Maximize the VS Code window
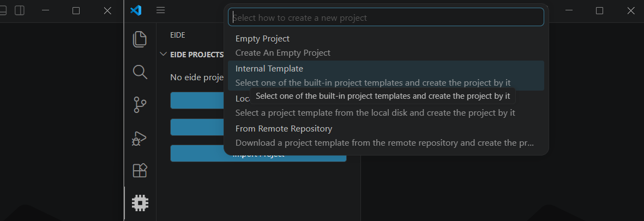This screenshot has height=221, width=644. [600, 11]
